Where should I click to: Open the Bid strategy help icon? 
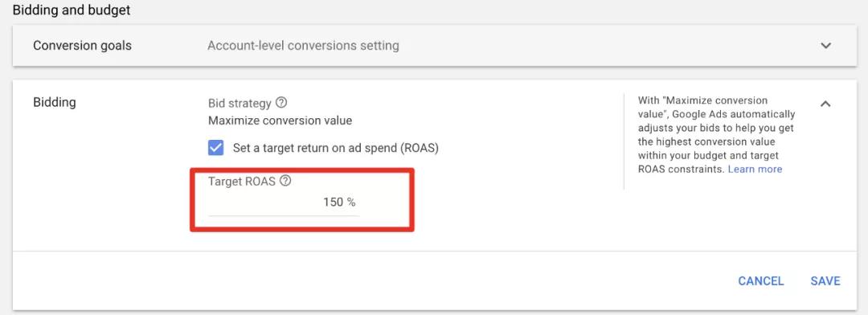(x=282, y=103)
